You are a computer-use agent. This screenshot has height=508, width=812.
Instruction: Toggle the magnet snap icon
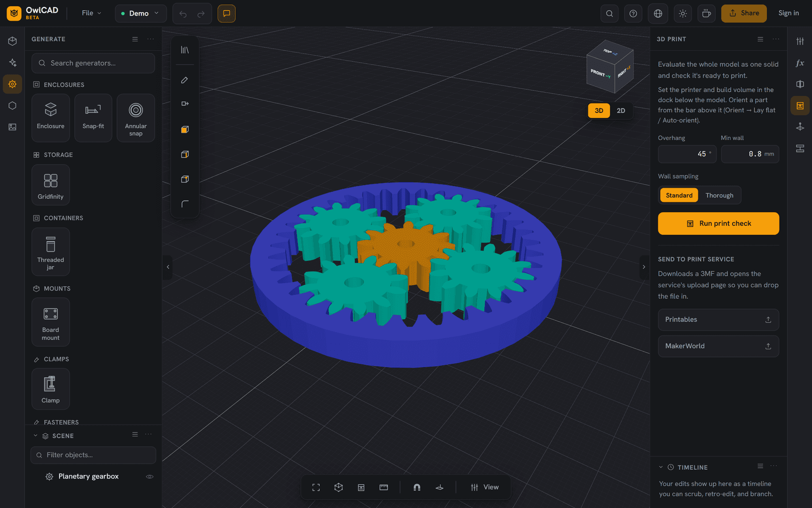tap(417, 487)
